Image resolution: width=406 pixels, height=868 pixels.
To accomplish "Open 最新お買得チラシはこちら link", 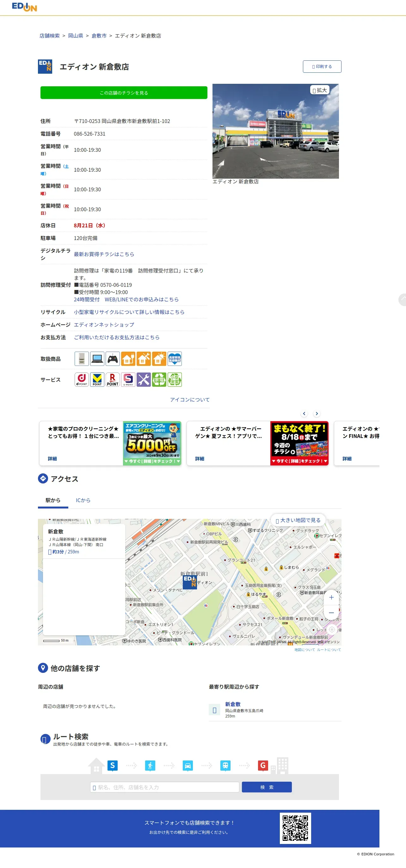I will coord(104,254).
